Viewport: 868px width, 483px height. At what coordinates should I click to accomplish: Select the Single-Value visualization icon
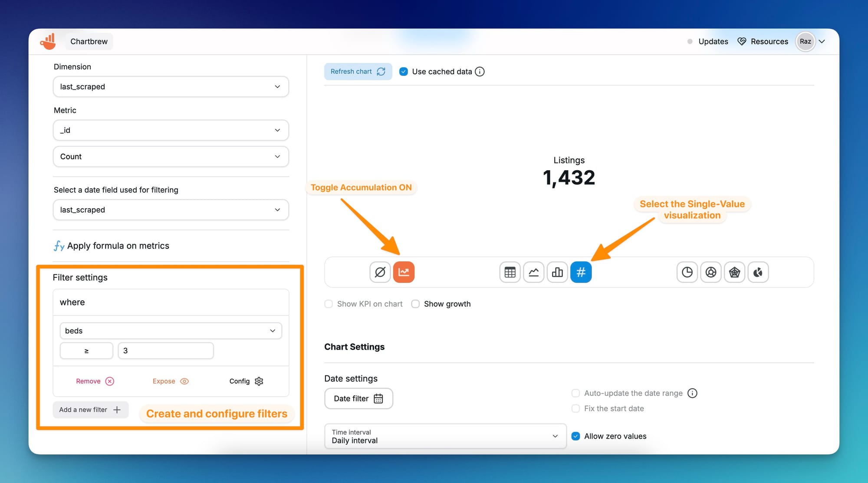(x=581, y=272)
